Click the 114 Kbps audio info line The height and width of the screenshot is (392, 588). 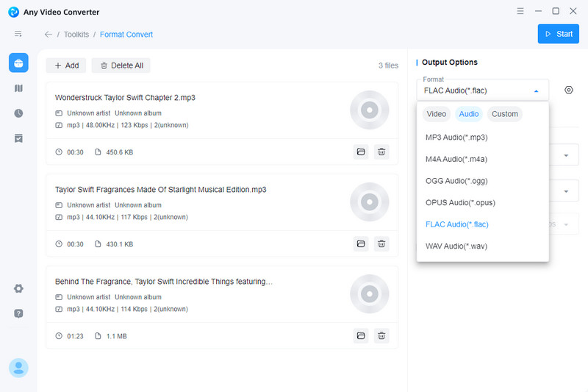click(x=127, y=309)
